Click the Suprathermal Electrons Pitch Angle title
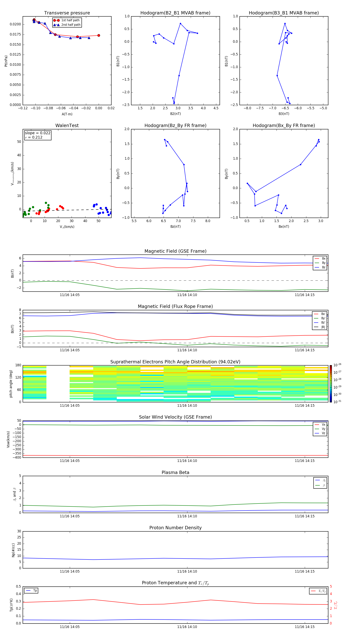Image resolution: width=351 pixels, height=644 pixels. 175,362
